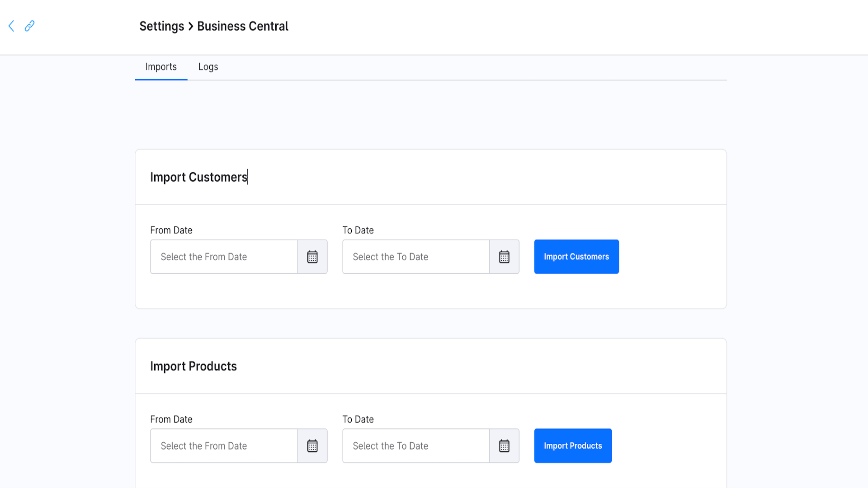The image size is (868, 488).
Task: Click Business Central in the breadcrumb
Action: point(242,26)
